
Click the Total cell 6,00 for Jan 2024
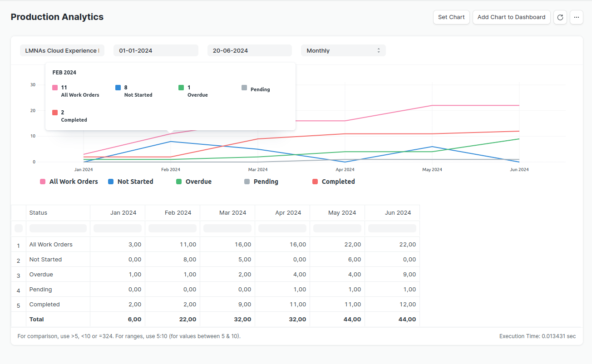[118, 319]
